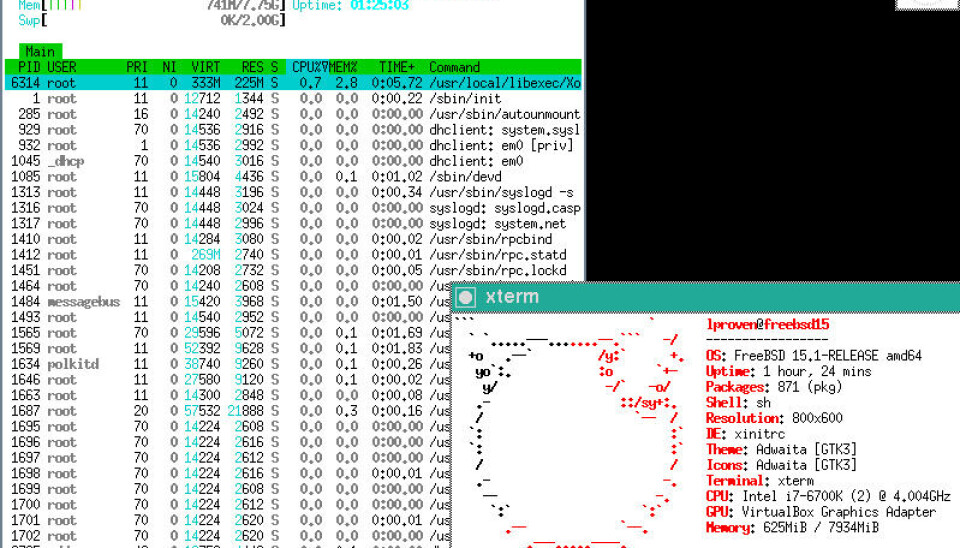Click the Resolution 800x600 line
This screenshot has height=548, width=960.
774,418
